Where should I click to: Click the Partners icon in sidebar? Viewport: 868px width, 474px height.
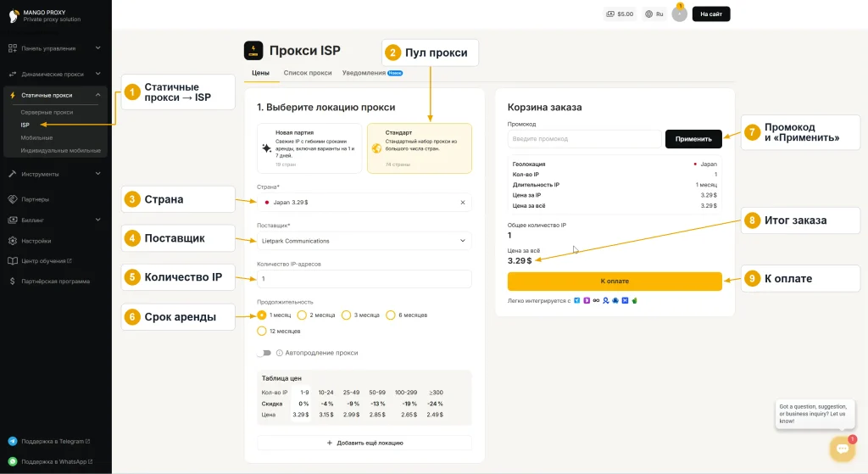pos(13,199)
